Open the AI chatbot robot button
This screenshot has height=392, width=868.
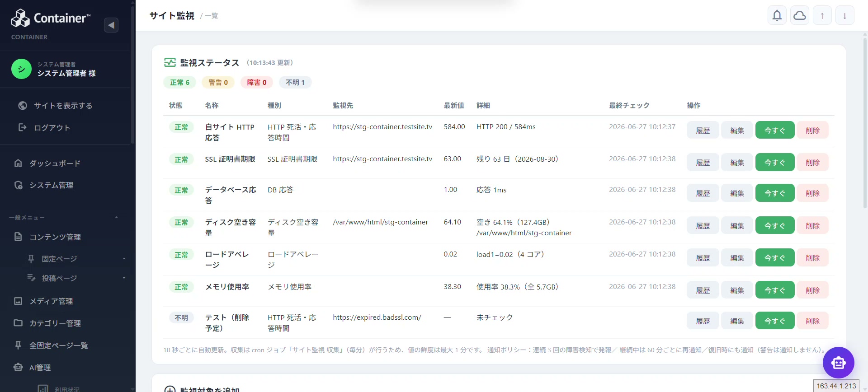click(x=838, y=362)
